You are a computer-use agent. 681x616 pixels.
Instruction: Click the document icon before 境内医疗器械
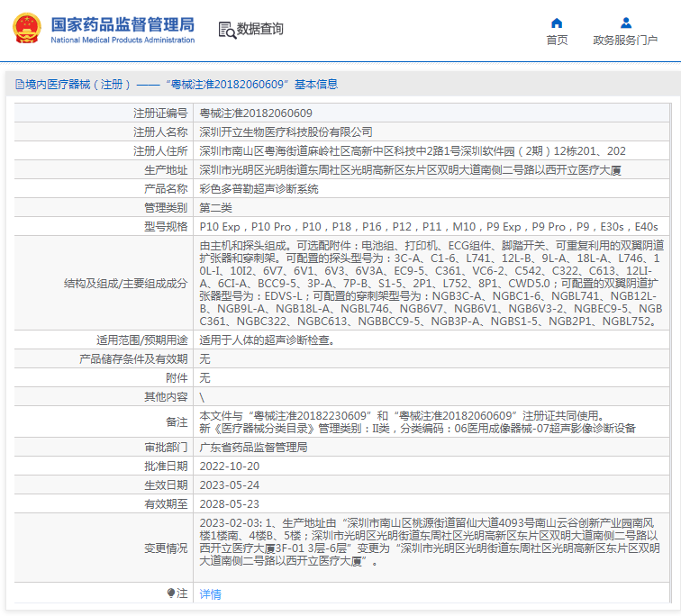coord(20,85)
